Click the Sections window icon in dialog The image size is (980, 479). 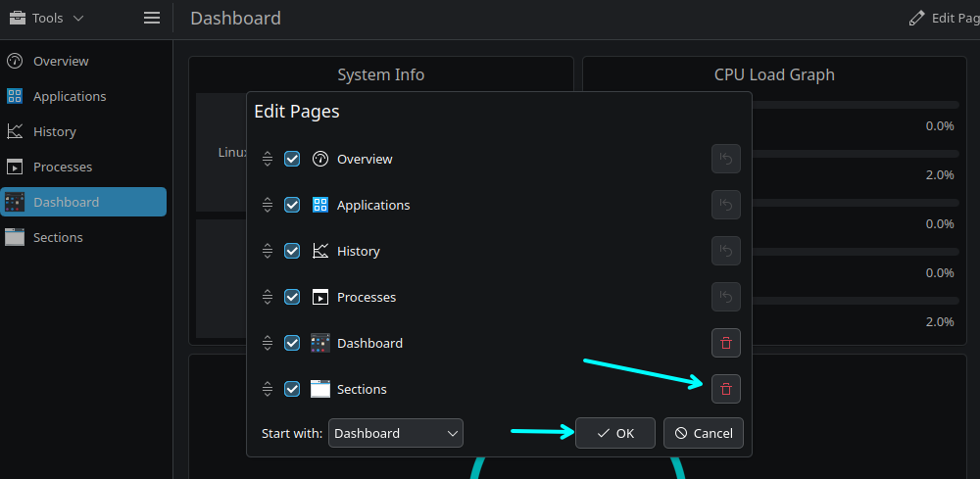pos(320,389)
